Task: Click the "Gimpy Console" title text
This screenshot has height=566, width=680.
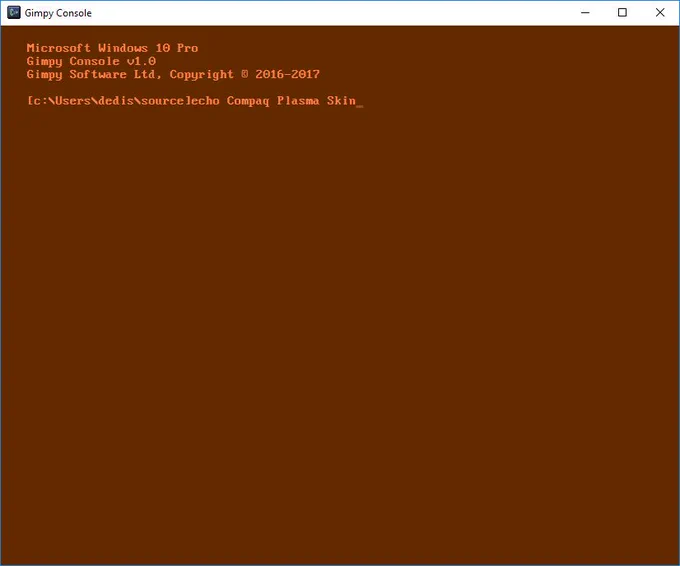Action: pos(58,13)
